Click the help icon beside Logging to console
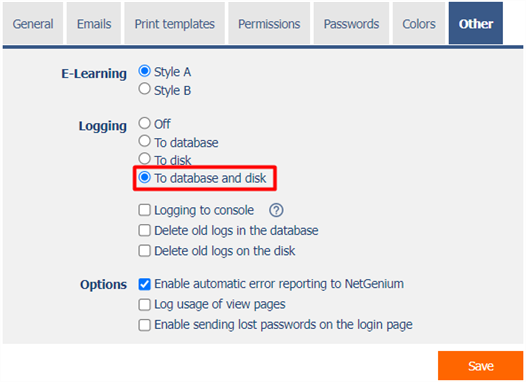The width and height of the screenshot is (526, 382). (276, 210)
